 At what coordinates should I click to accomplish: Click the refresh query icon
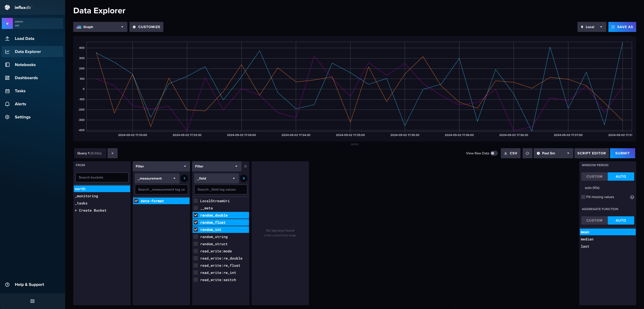point(527,153)
